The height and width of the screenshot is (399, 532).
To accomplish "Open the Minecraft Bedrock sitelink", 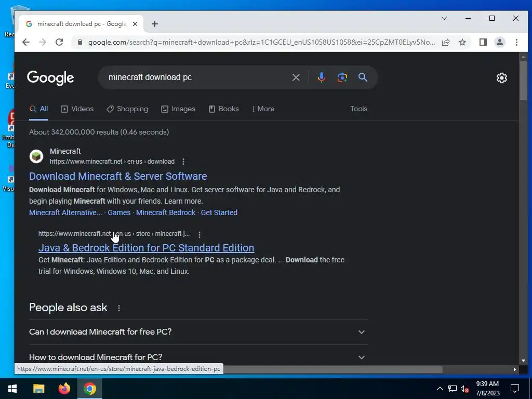I will (x=166, y=212).
